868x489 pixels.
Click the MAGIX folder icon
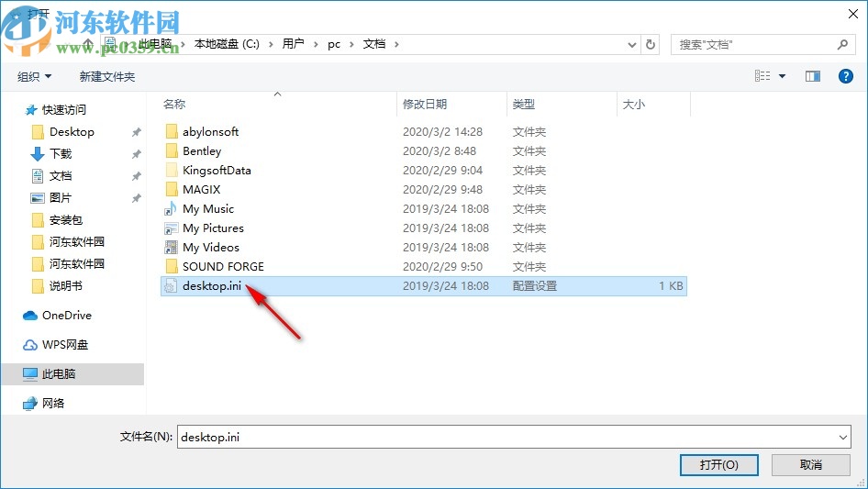click(172, 189)
